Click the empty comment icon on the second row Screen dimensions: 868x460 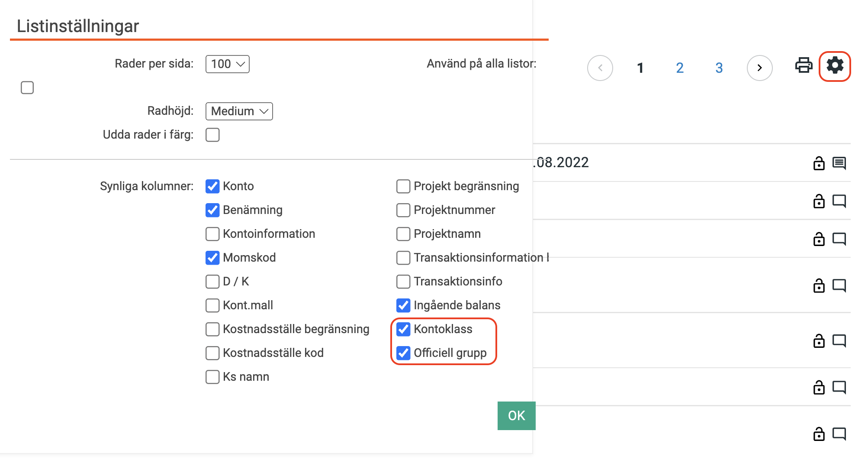click(x=839, y=201)
